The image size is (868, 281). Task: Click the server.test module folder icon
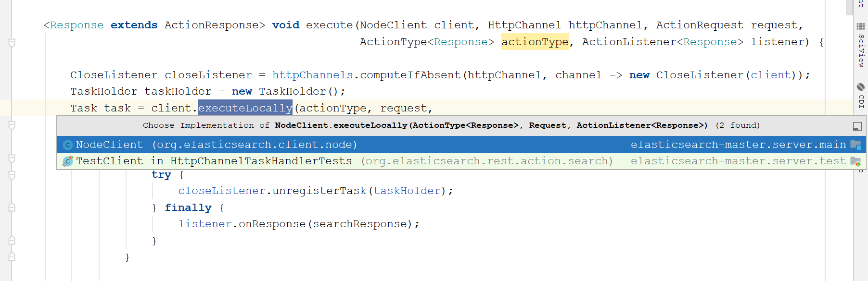[x=855, y=161]
